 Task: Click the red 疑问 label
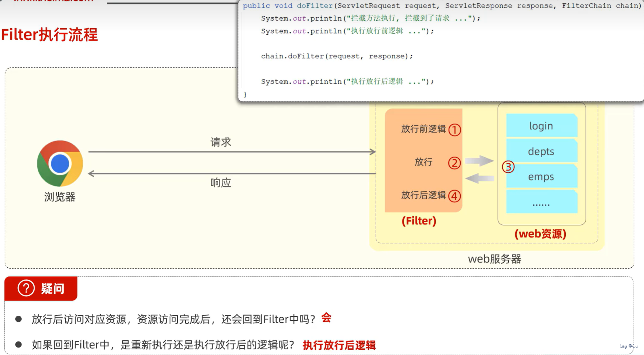point(52,288)
